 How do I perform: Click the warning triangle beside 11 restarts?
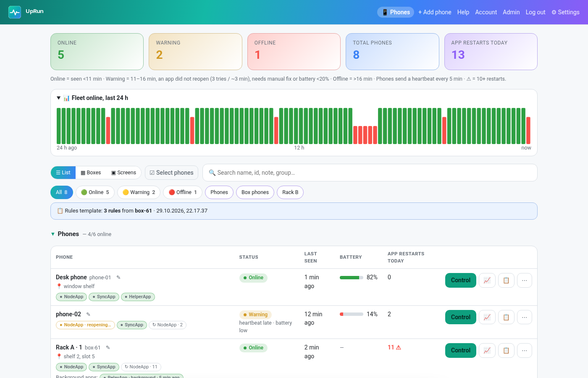tap(399, 347)
